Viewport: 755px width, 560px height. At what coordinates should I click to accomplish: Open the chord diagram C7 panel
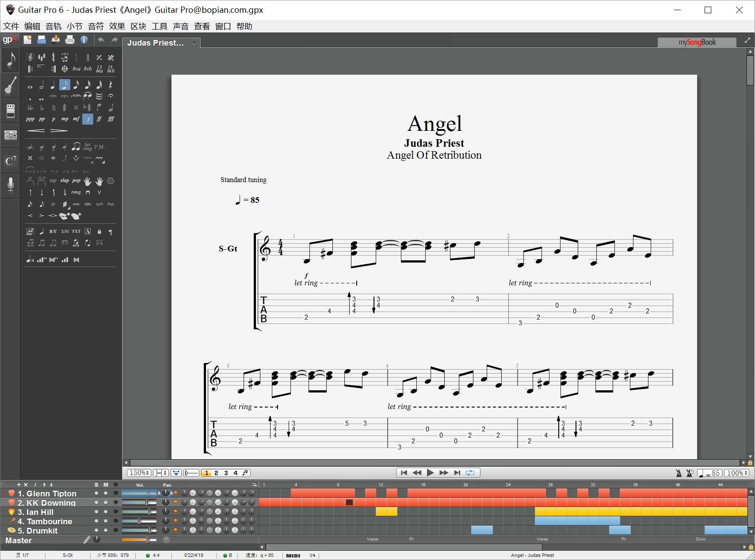click(x=11, y=160)
